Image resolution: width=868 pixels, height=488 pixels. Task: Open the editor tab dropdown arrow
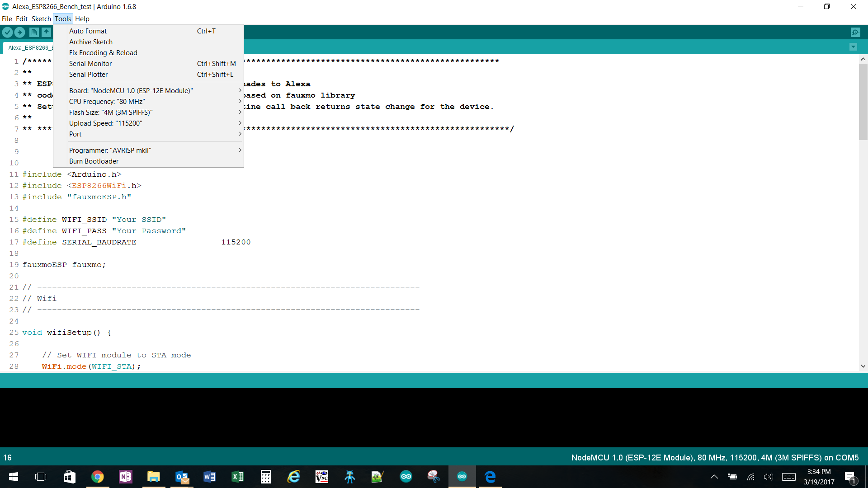853,47
